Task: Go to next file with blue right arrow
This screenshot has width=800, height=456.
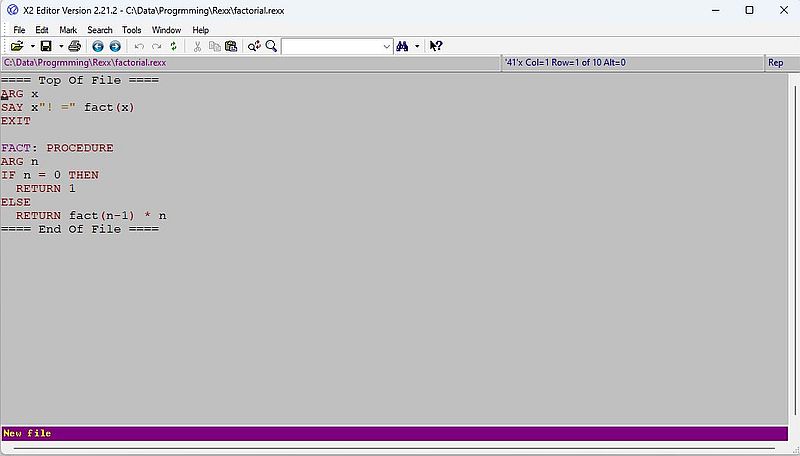Action: pyautogui.click(x=115, y=46)
